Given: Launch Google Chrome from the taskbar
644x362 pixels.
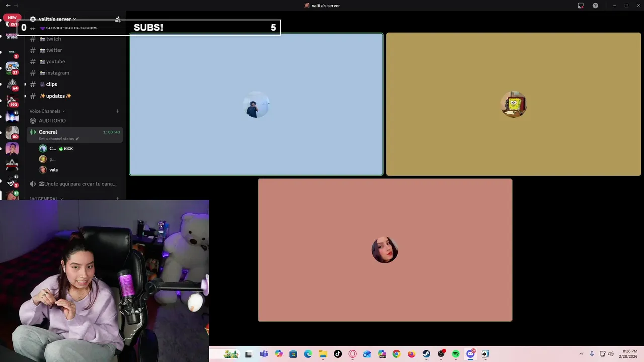Looking at the screenshot, I should coord(396,354).
